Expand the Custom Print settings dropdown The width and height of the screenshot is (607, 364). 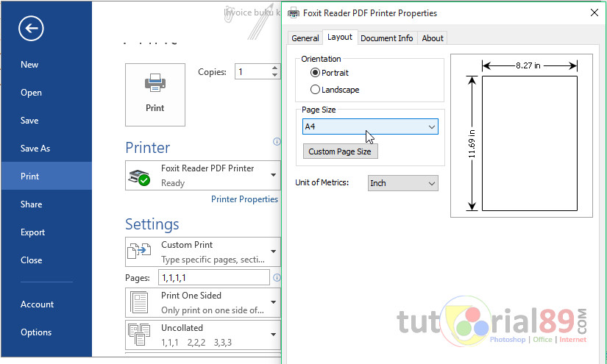pyautogui.click(x=273, y=251)
